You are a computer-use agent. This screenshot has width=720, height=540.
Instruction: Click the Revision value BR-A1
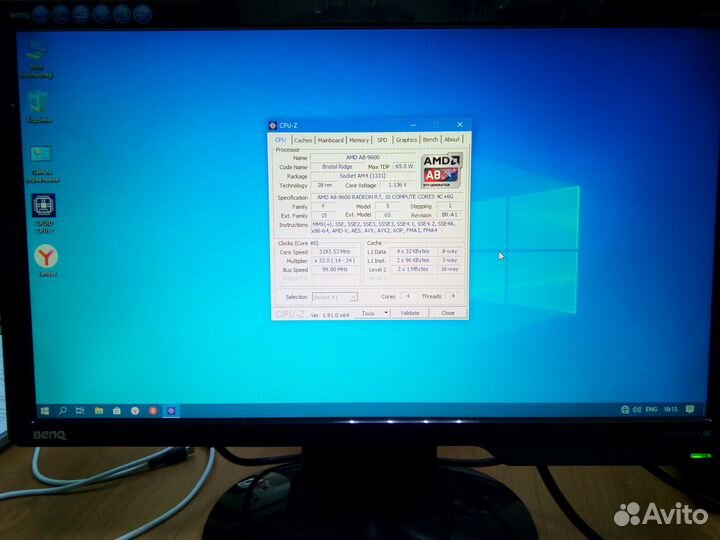coord(450,214)
